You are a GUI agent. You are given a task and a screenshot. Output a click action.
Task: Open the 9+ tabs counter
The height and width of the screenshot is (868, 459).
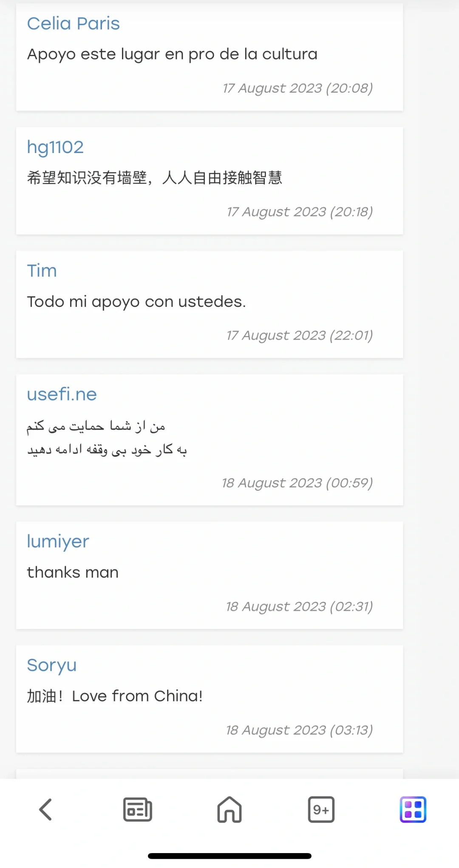coord(321,809)
